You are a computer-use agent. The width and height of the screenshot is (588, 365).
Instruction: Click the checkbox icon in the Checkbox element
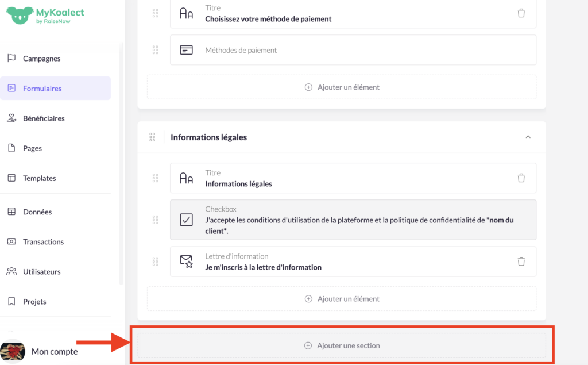[186, 220]
